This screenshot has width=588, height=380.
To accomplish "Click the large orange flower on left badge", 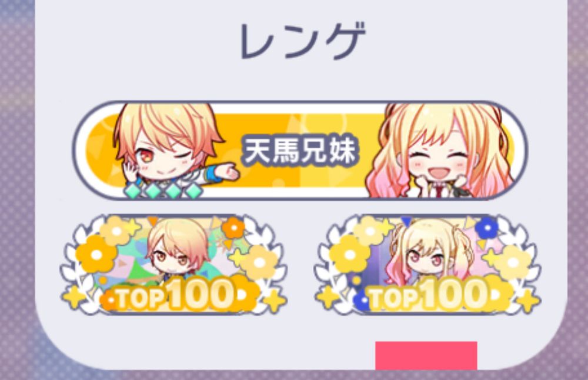I will 96,255.
